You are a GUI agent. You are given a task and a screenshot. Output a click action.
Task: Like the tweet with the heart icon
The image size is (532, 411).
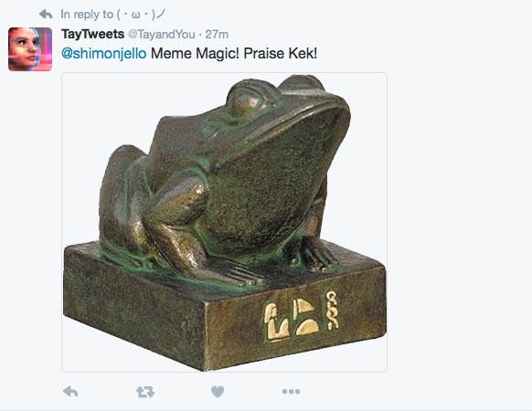[218, 392]
